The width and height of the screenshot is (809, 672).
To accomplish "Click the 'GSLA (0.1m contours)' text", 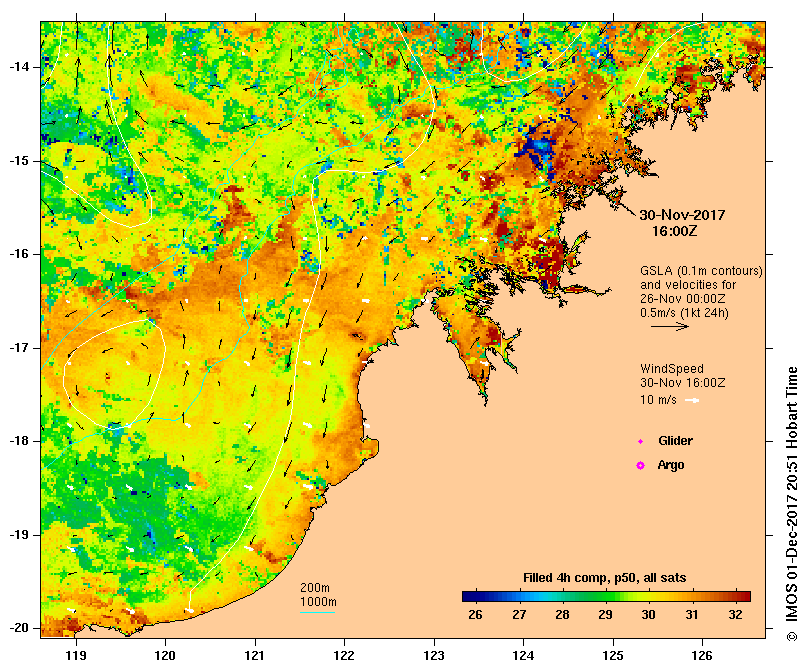I will [x=701, y=271].
